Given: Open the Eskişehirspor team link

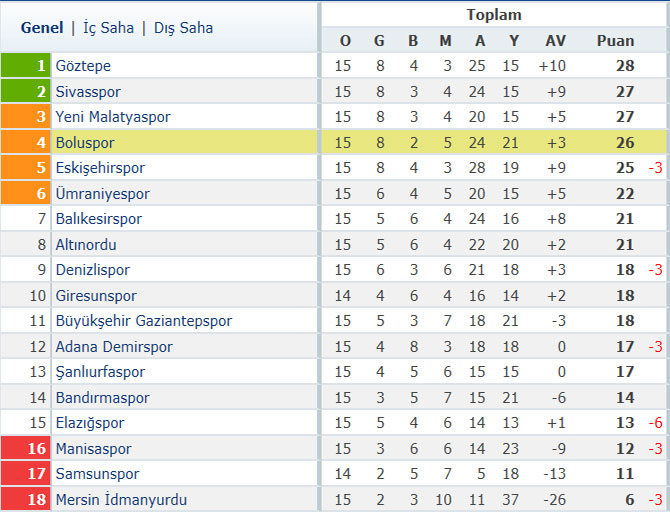Looking at the screenshot, I should tap(100, 168).
